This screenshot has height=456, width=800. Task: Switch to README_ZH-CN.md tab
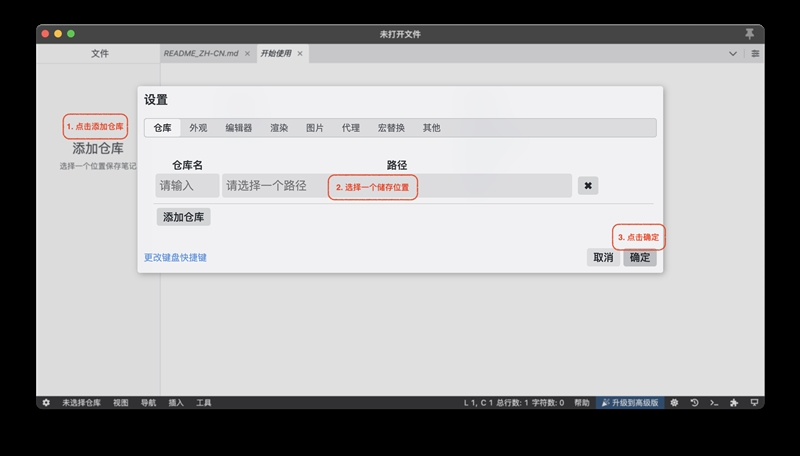point(201,54)
